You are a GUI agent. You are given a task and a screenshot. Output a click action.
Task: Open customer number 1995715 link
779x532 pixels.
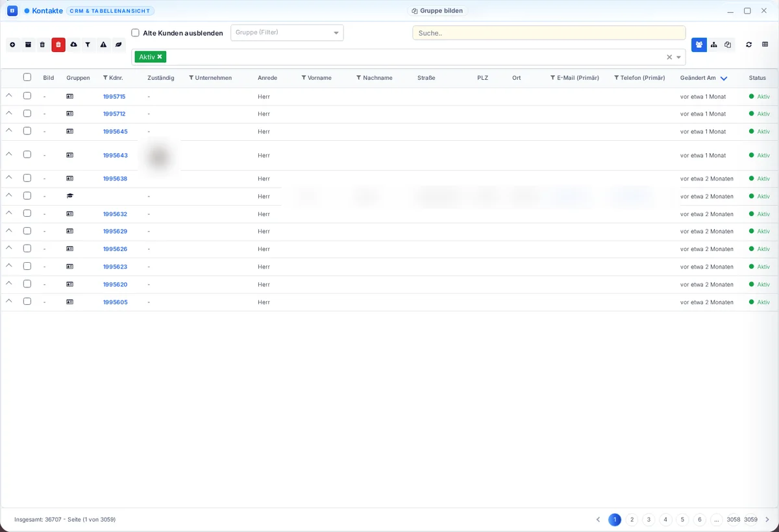pyautogui.click(x=114, y=97)
